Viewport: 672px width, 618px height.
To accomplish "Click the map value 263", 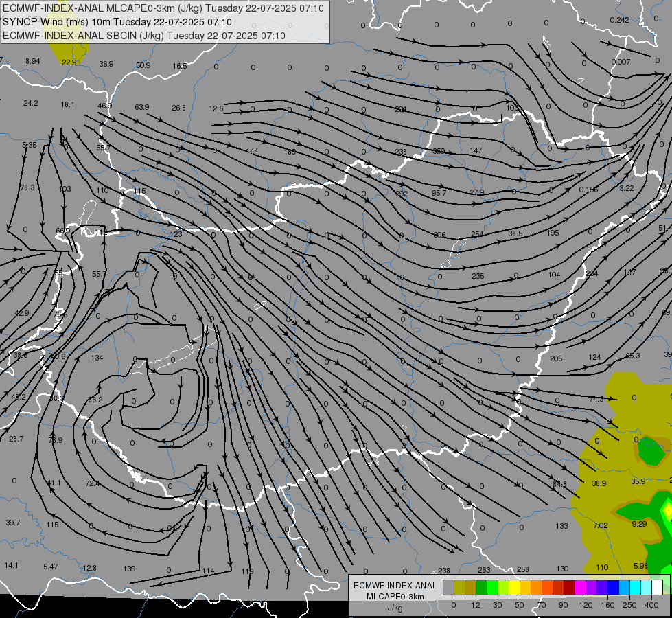I will 484,570.
